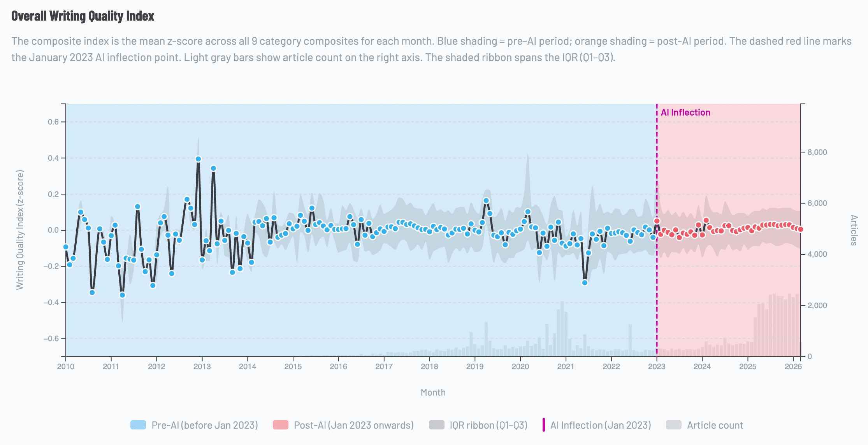868x445 pixels.
Task: Click the "Month" x-axis title
Action: (433, 392)
